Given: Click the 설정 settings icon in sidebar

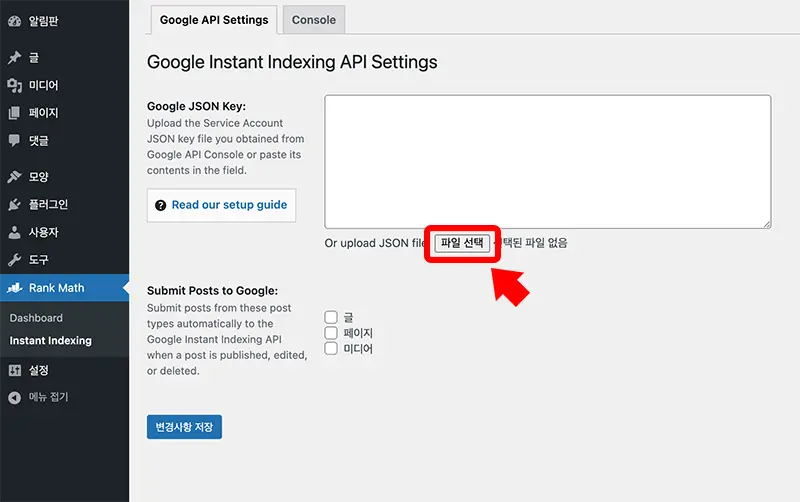Looking at the screenshot, I should click(x=14, y=370).
